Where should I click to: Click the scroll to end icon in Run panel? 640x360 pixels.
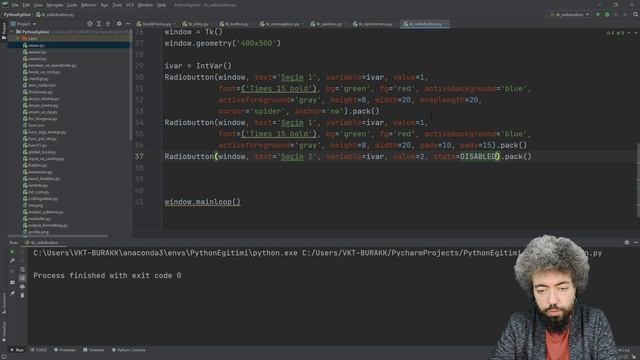point(22,278)
